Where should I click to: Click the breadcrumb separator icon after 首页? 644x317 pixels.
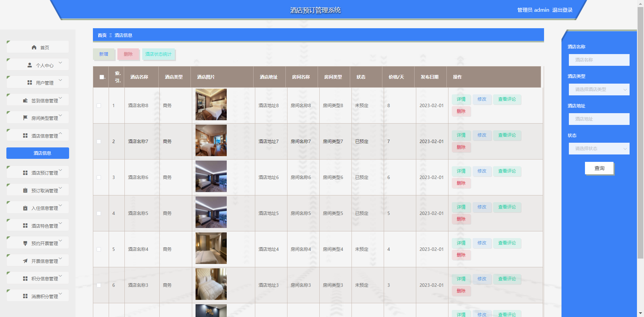(111, 35)
